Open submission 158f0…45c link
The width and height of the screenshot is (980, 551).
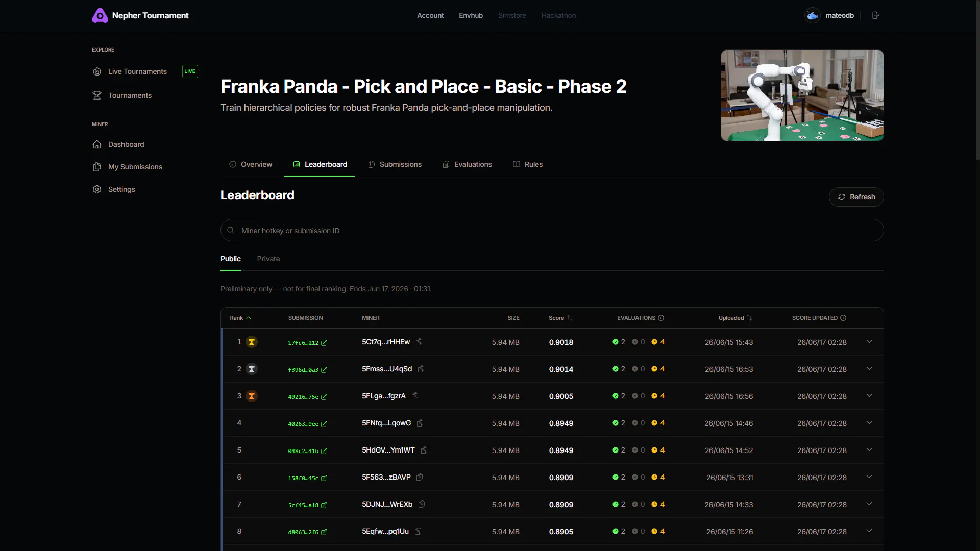307,478
